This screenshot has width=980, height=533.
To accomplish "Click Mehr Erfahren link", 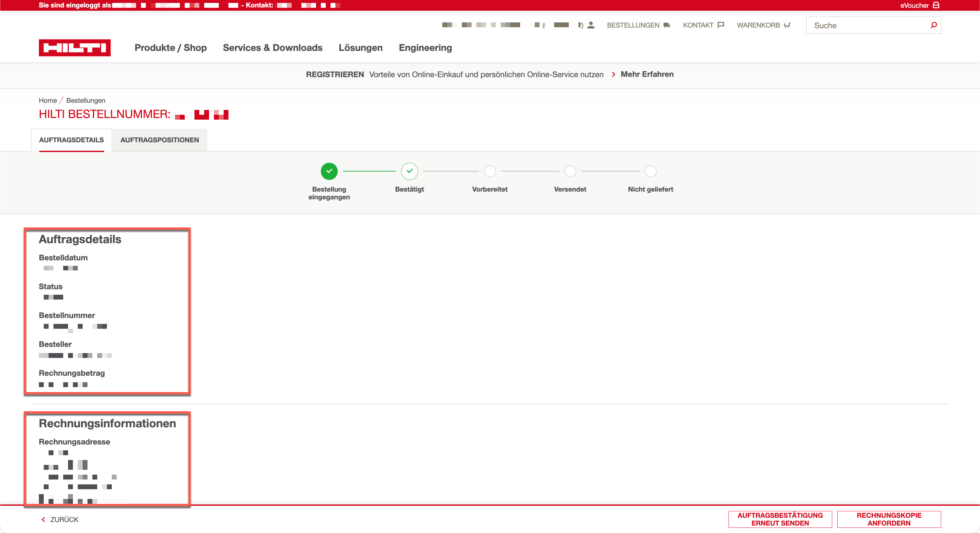I will coord(647,74).
